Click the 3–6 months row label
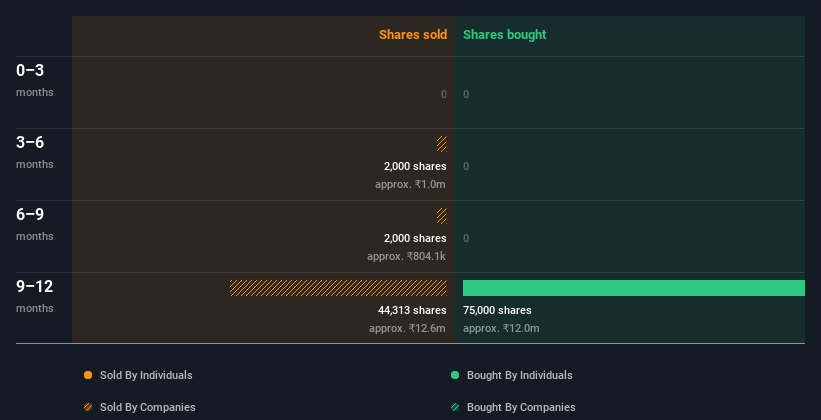 click(35, 152)
